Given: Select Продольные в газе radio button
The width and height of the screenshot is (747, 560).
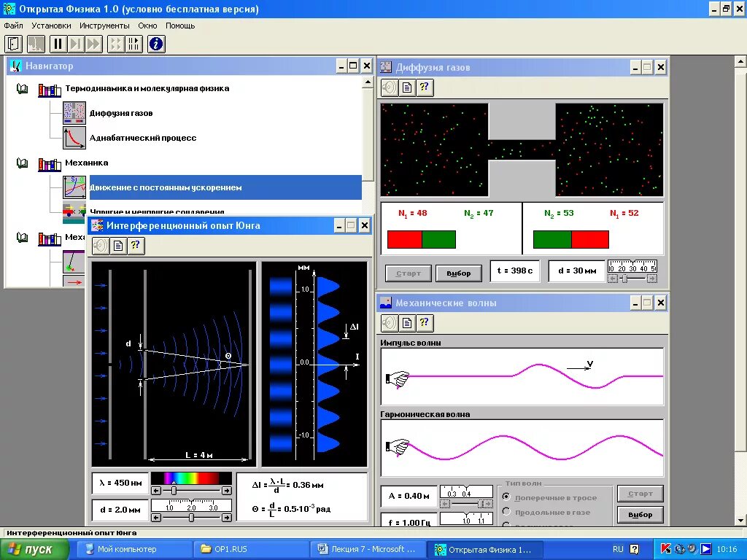Looking at the screenshot, I should point(506,512).
